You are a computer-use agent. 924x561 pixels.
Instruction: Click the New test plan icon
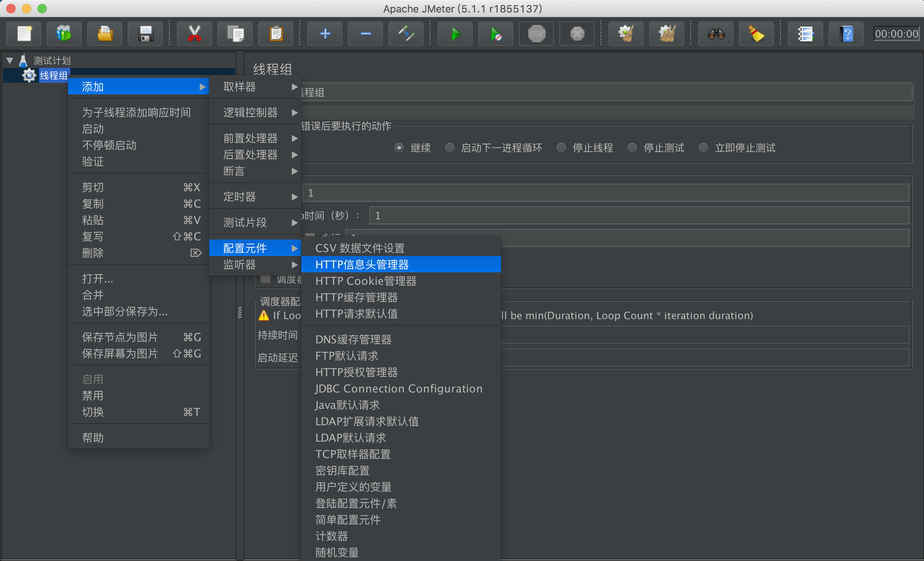[x=24, y=34]
